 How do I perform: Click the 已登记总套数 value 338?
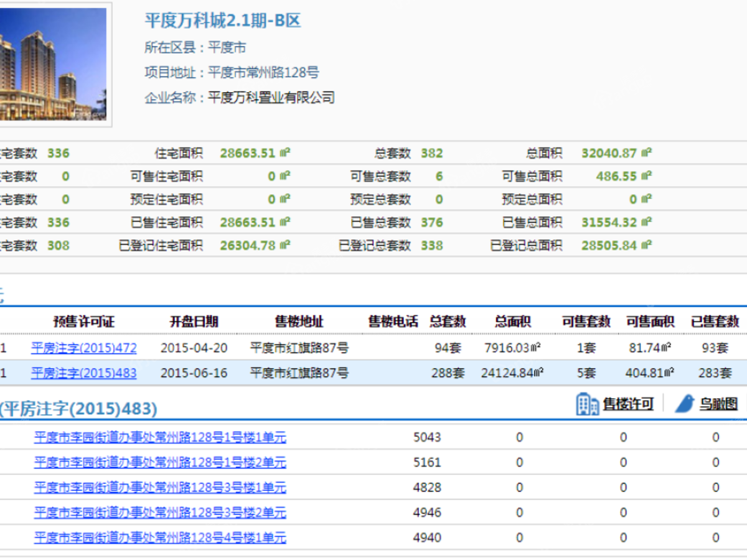(x=432, y=246)
